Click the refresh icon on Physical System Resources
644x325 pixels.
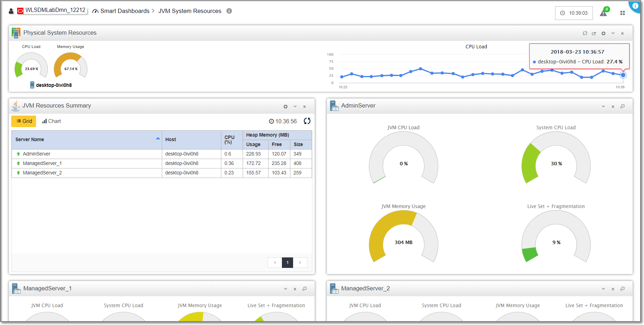(x=585, y=33)
